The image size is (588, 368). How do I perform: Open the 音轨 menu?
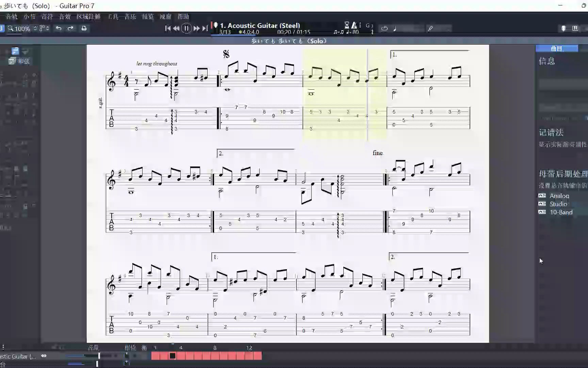12,16
